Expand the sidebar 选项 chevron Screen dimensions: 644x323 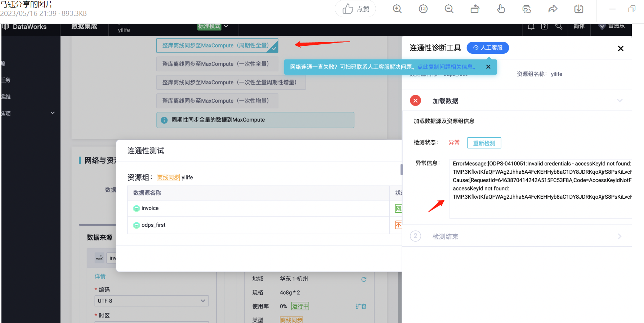(53, 113)
